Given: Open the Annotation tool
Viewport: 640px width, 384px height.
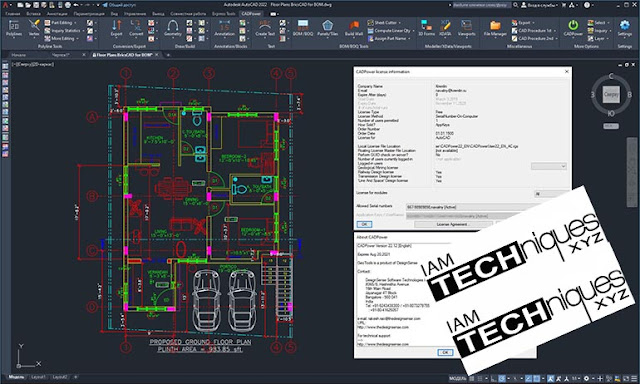Looking at the screenshot, I should 224,28.
